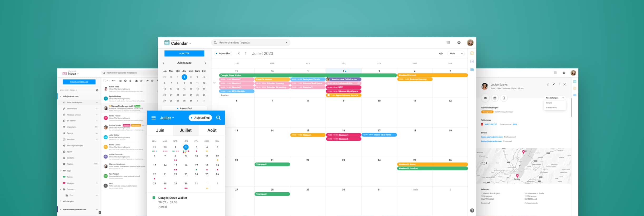Viewport: 644px width, 216px height.
Task: Open settings gear in Calendar window
Action: [459, 43]
